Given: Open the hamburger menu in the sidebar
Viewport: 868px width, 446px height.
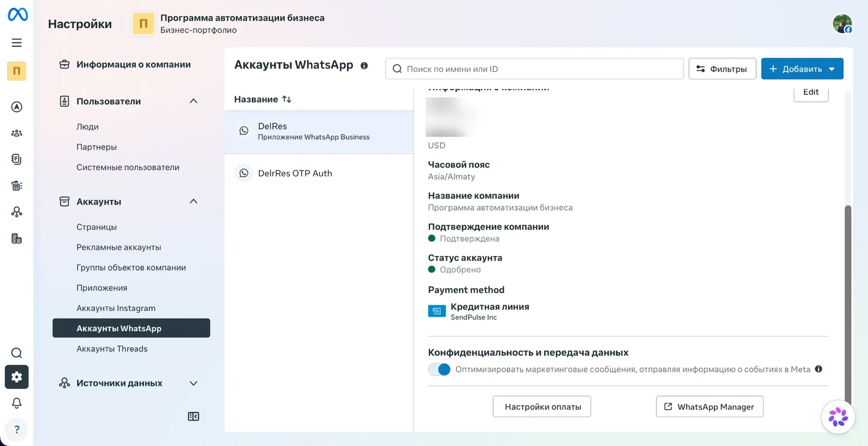Looking at the screenshot, I should [17, 43].
